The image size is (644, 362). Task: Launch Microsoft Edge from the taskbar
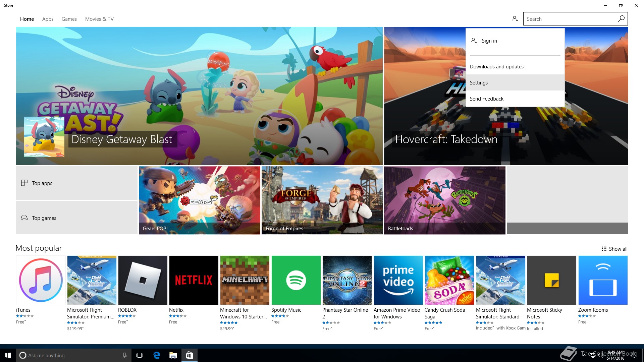(157, 355)
